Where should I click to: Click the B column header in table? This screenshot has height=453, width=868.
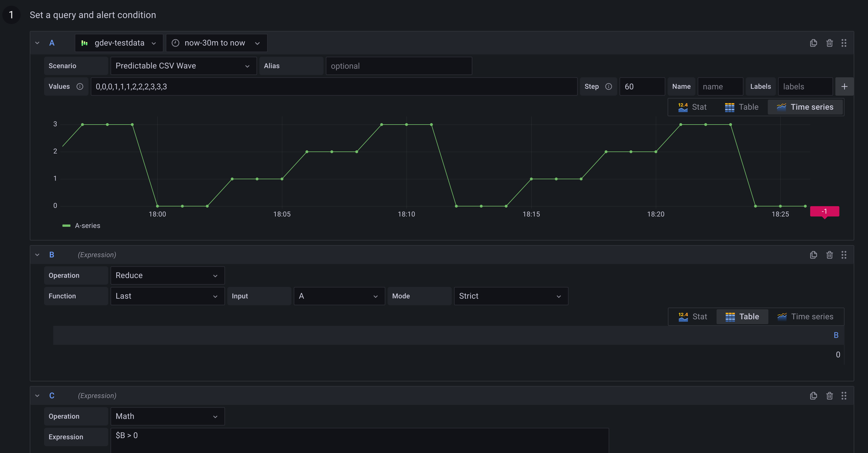pos(836,335)
